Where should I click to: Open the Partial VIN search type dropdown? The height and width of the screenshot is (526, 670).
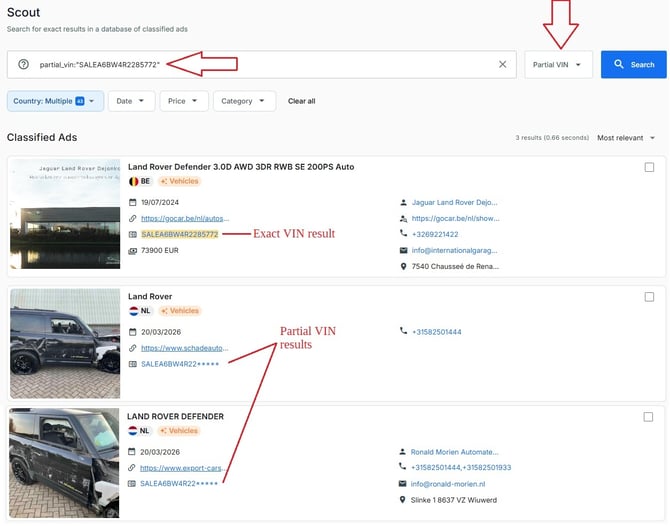(x=558, y=65)
